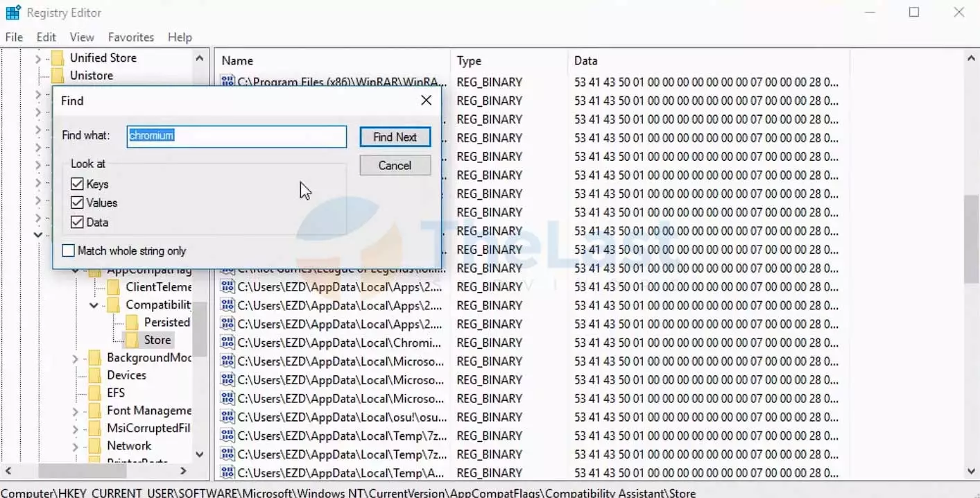This screenshot has width=980, height=498.
Task: Sort by the Data column header
Action: (708, 61)
